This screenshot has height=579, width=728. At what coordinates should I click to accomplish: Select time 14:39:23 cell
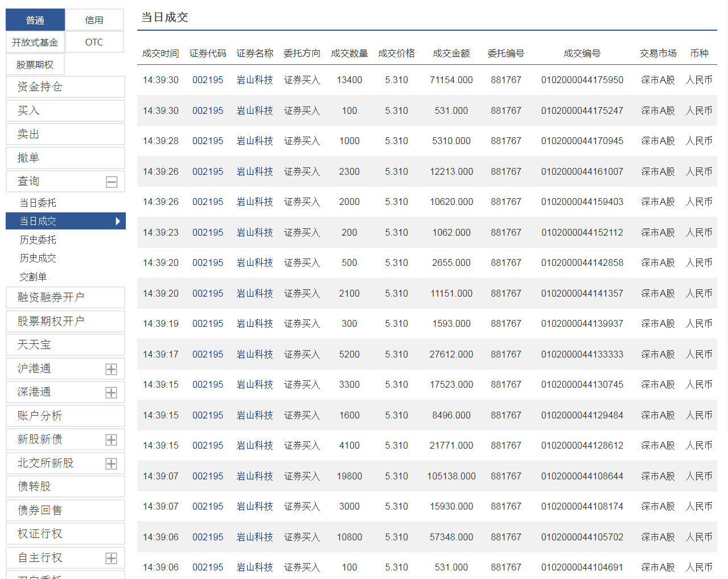(161, 232)
